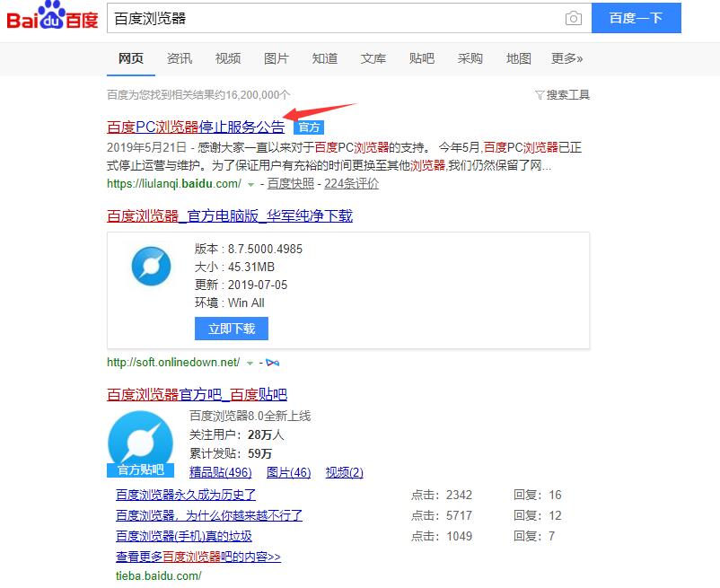Expand the 更多» tab menu
Image resolution: width=720 pixels, height=588 pixels.
tap(566, 58)
